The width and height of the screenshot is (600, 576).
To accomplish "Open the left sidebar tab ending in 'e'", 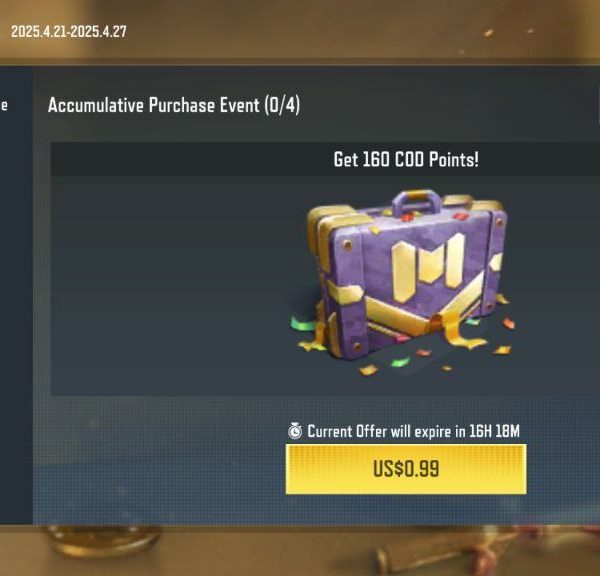I will [x=4, y=105].
